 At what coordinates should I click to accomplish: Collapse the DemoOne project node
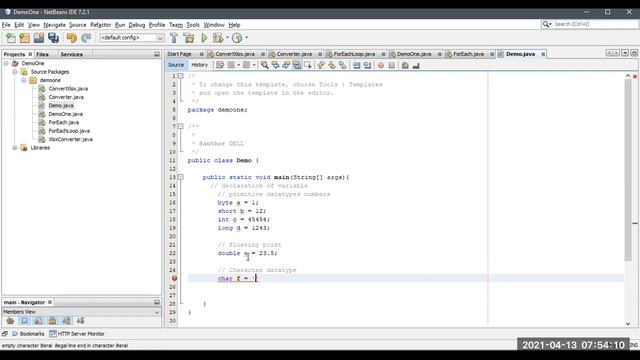coord(6,63)
